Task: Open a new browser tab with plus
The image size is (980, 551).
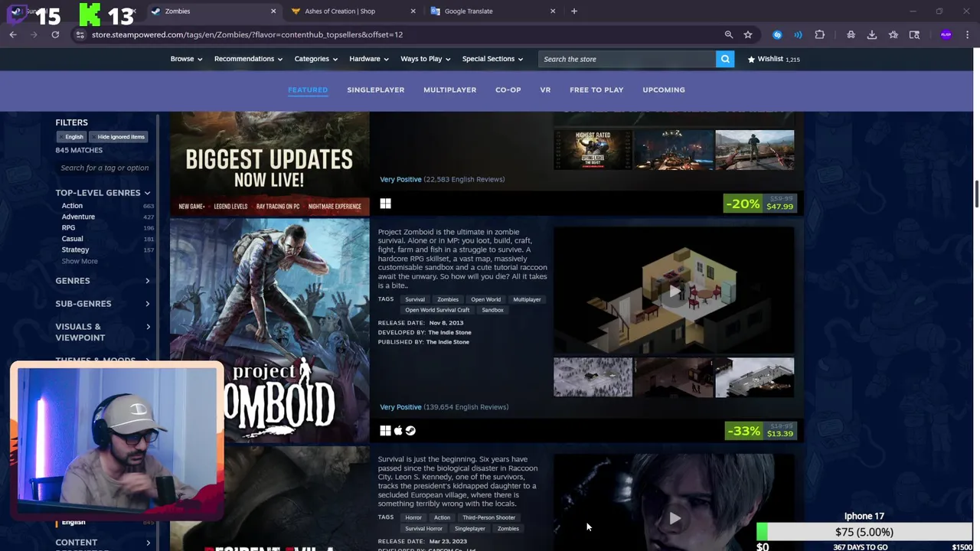Action: 574,11
